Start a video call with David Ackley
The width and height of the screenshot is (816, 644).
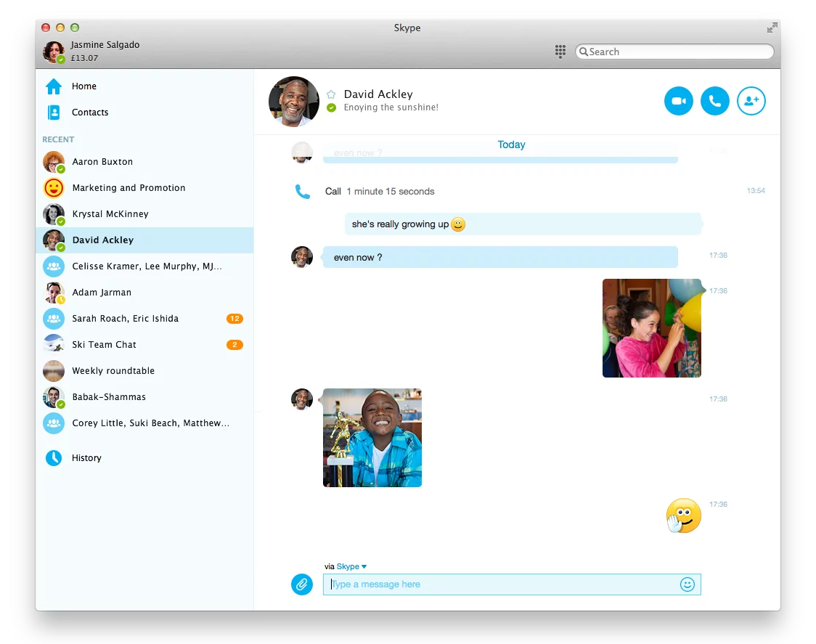click(678, 101)
